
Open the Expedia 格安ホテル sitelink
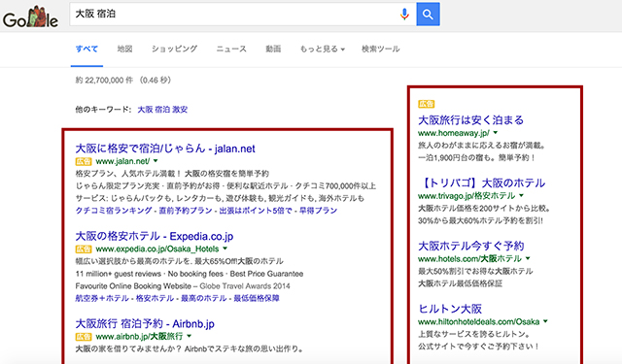pos(155,298)
